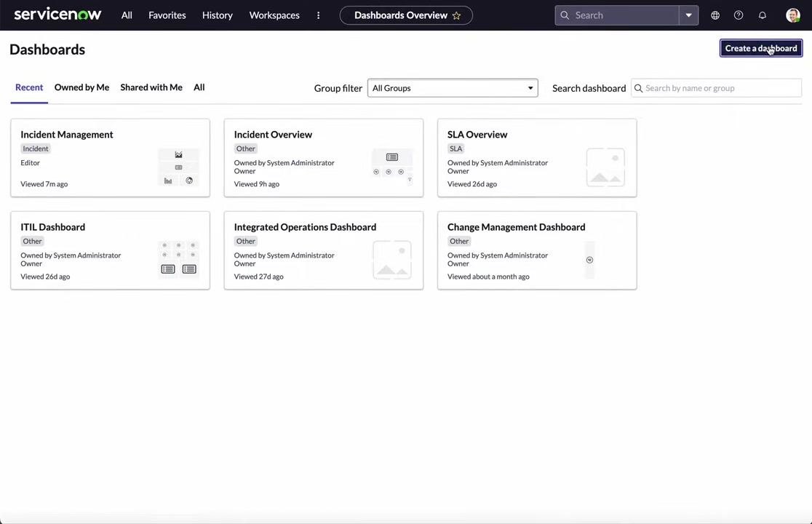
Task: Click ITIL Dashboard layout preview thumbnail
Action: coord(179,259)
